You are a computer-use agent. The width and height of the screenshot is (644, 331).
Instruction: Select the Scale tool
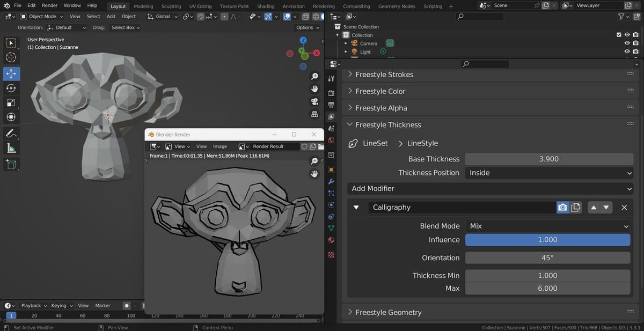pos(11,102)
